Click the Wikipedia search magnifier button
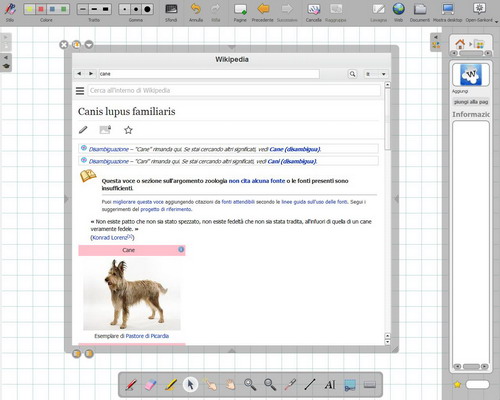500x400 pixels. pyautogui.click(x=352, y=74)
